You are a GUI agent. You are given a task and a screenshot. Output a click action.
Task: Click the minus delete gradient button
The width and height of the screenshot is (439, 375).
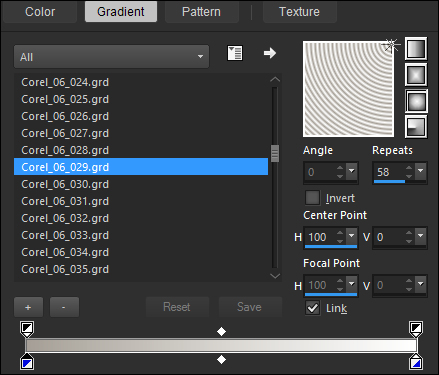click(64, 307)
